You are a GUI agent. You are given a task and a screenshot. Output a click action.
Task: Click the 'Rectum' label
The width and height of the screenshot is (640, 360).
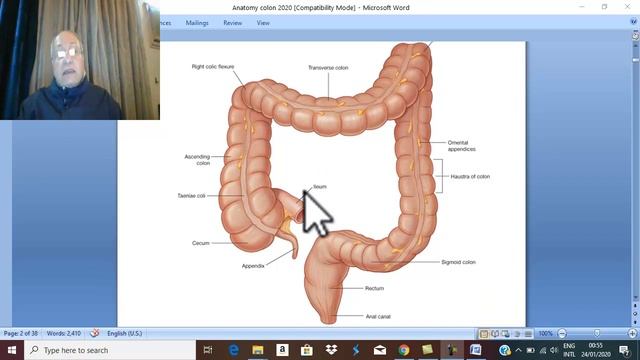[374, 288]
